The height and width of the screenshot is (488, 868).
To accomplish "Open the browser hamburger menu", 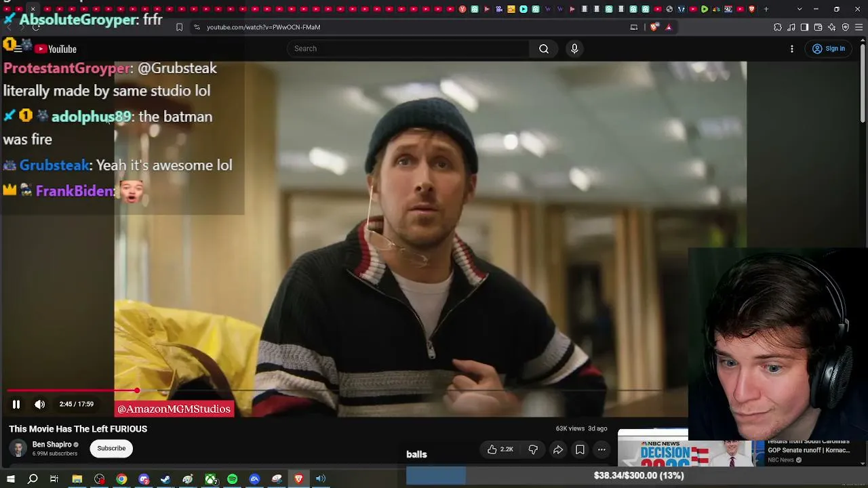I will [x=859, y=27].
